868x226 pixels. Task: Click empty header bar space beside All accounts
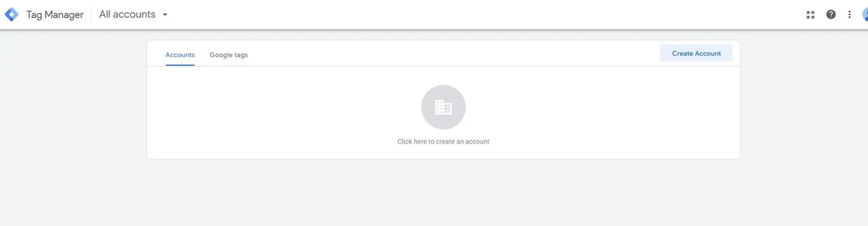(477, 14)
